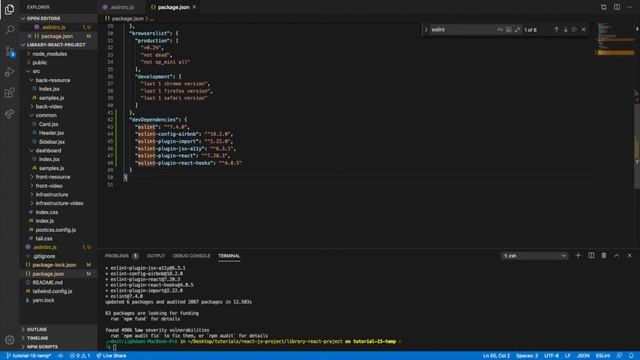640x360 pixels.
Task: Open the Live Share view in activity bar
Action: [x=9, y=114]
